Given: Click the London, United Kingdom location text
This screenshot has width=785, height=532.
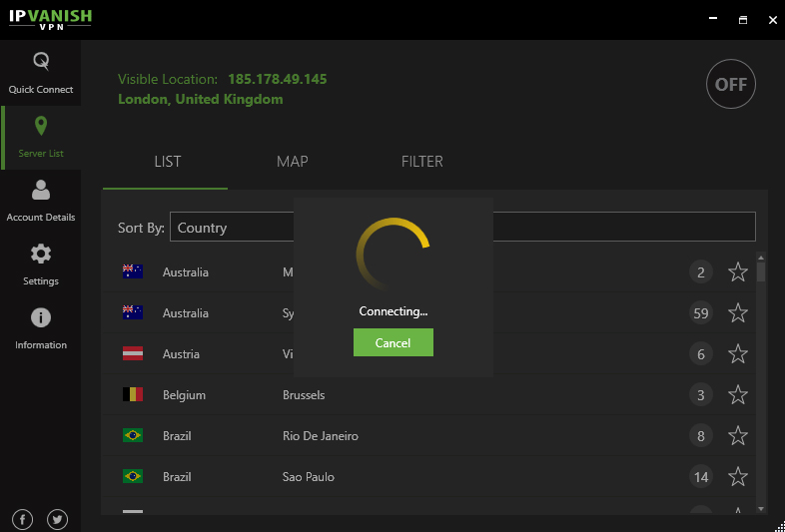Looking at the screenshot, I should 201,99.
